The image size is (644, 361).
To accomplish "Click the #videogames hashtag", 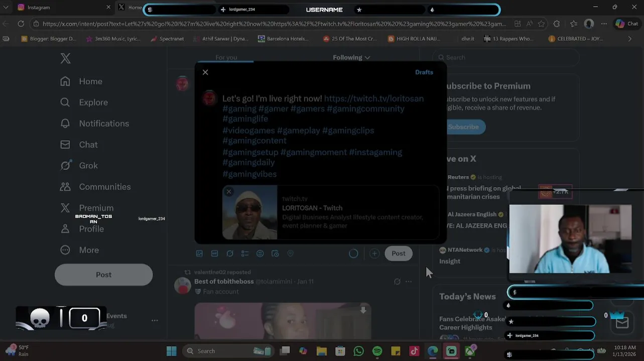I will point(248,130).
